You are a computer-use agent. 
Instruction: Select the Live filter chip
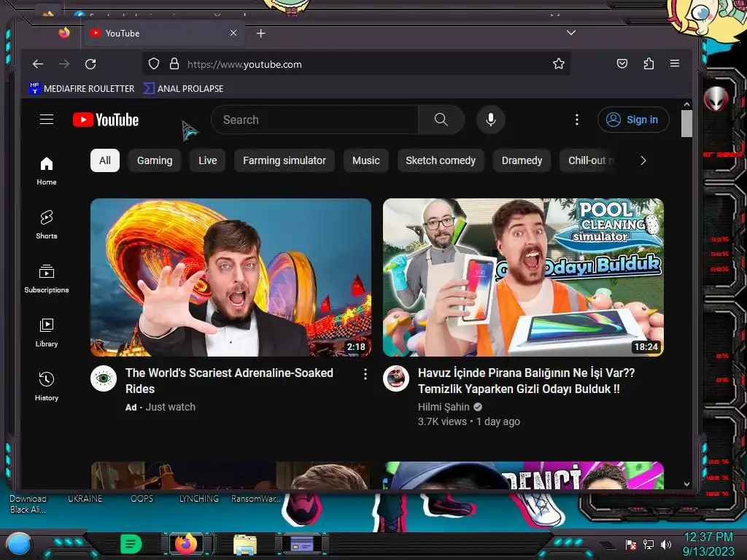[208, 160]
